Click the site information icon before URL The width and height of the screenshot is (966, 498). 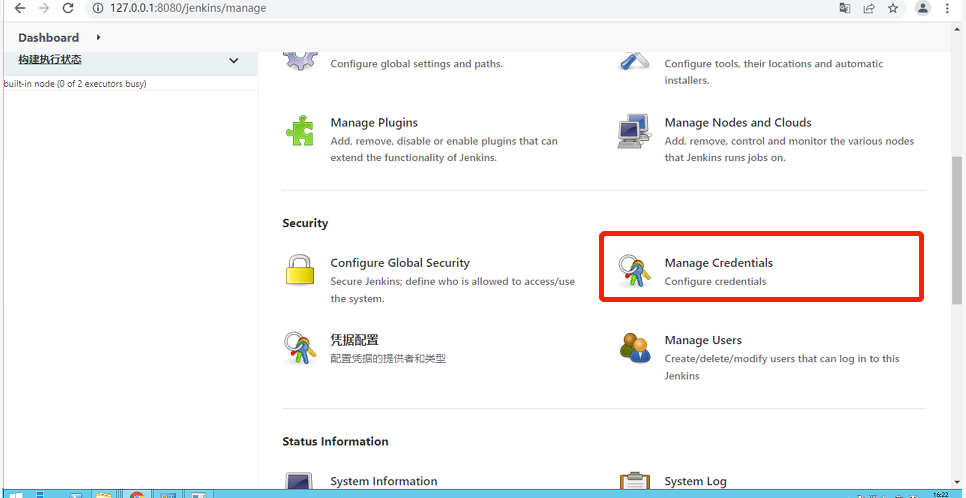tap(97, 9)
